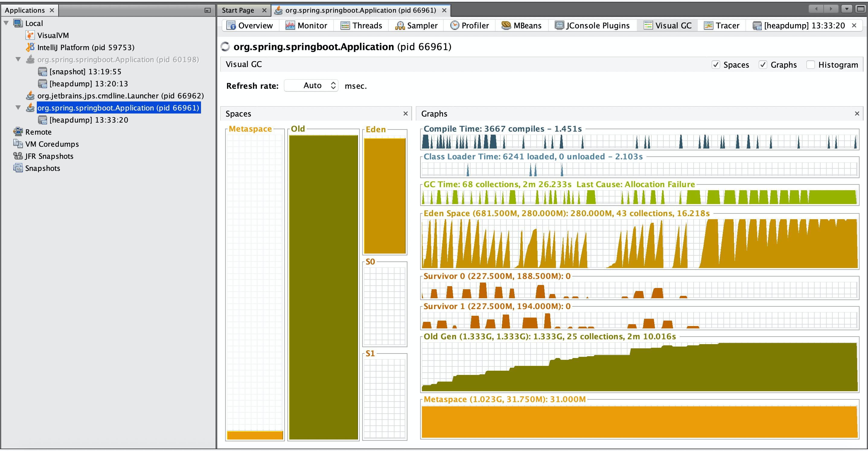This screenshot has height=451, width=868.
Task: Click the [snapshot] 13:19:55 icon
Action: (43, 72)
